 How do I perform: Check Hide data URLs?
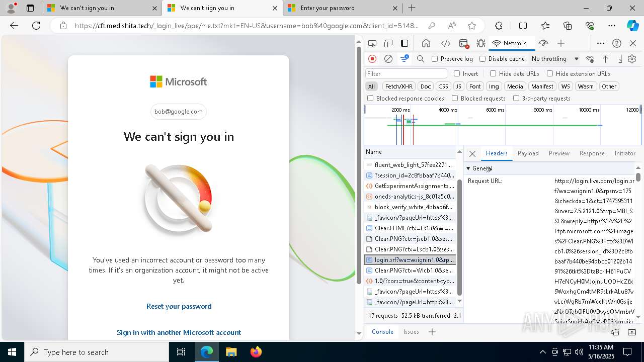[x=493, y=73]
